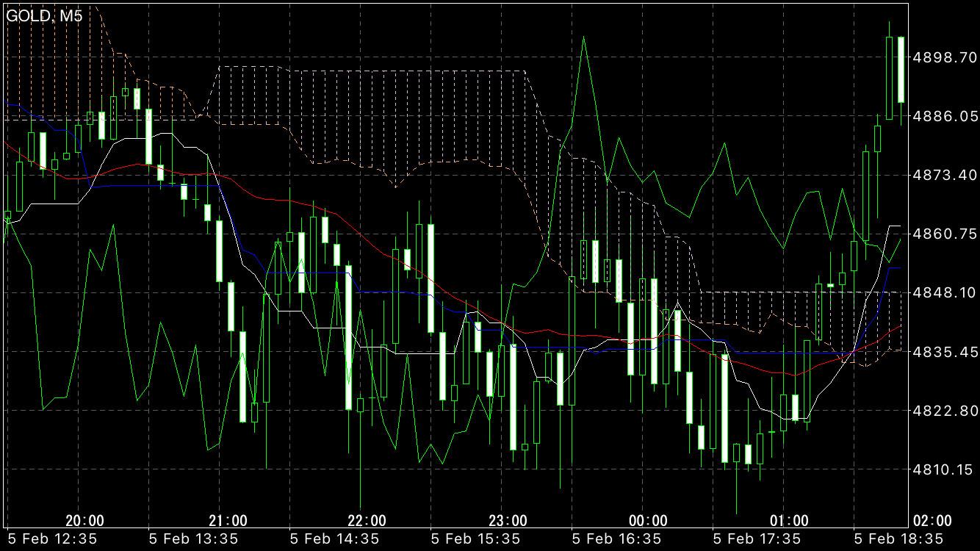
Task: Select the 4860.75 price level label
Action: (x=943, y=234)
